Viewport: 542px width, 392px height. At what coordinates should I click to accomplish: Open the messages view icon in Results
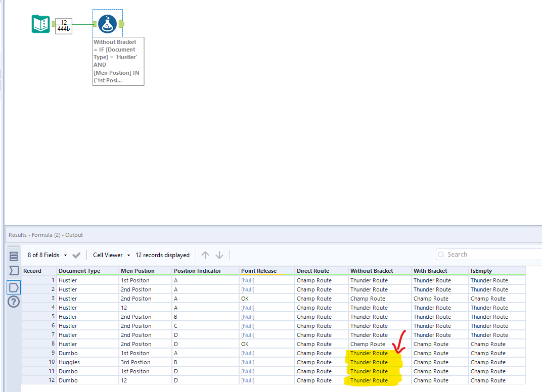pyautogui.click(x=14, y=256)
